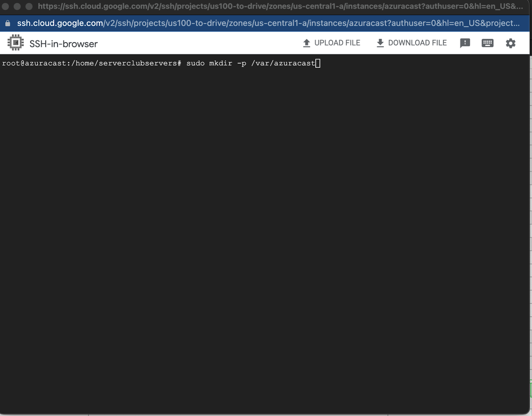
Task: Click the ssh.cloud.google.com URL address field
Action: pos(268,23)
